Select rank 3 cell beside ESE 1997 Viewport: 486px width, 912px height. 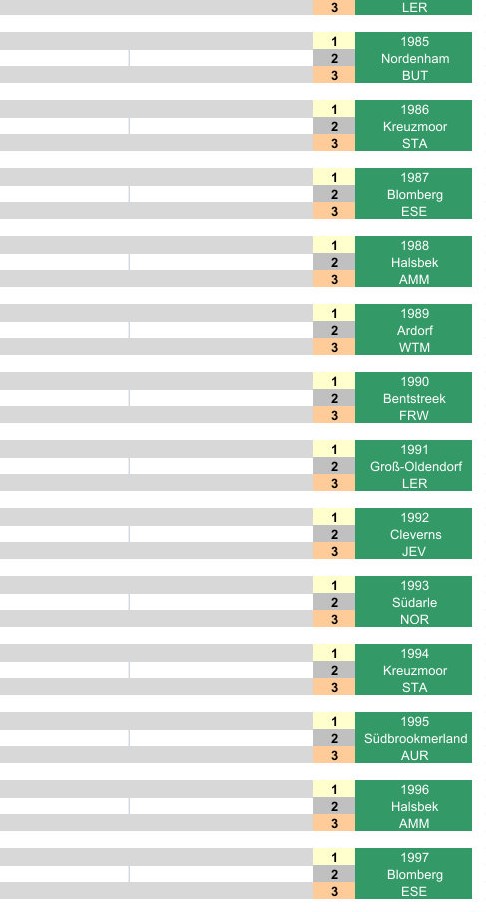click(x=334, y=892)
